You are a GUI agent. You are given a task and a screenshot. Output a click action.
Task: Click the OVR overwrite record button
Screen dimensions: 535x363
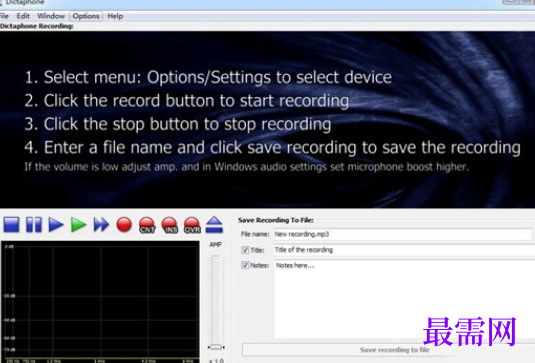click(192, 226)
